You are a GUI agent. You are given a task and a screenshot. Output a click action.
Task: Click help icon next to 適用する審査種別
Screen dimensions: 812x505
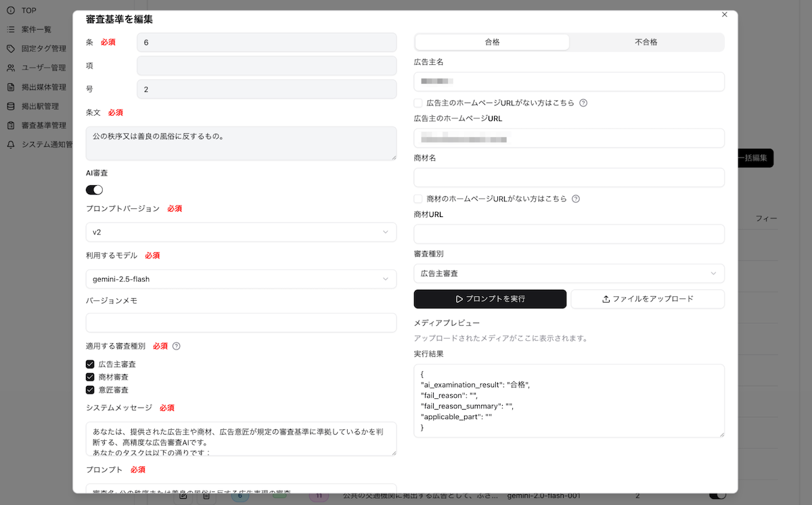pyautogui.click(x=177, y=346)
